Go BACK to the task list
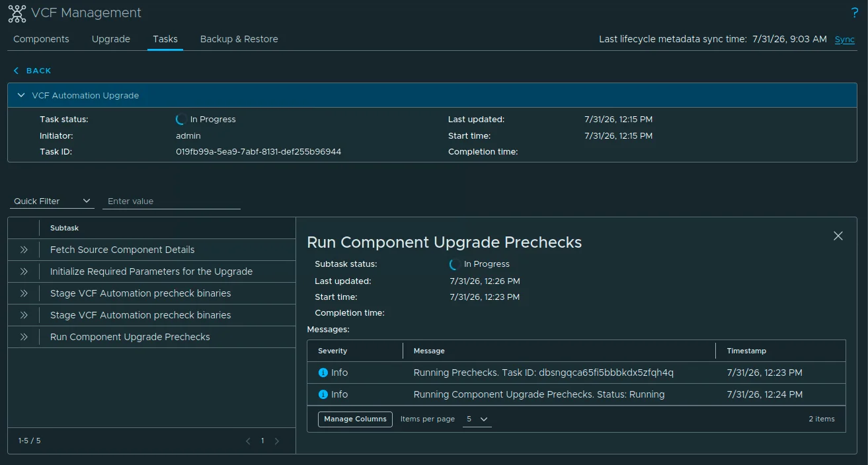Screen dimensions: 868x465 (32, 71)
